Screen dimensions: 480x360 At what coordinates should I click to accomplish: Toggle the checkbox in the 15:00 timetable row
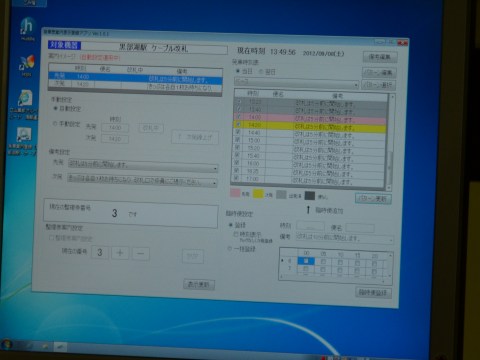[x=237, y=140]
